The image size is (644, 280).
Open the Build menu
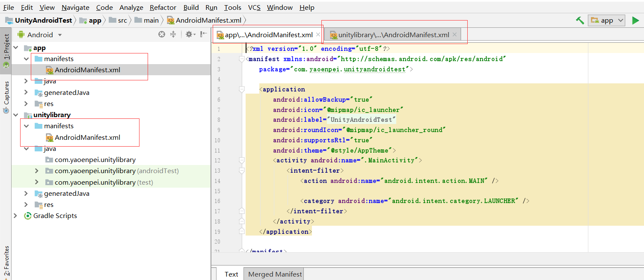point(191,7)
